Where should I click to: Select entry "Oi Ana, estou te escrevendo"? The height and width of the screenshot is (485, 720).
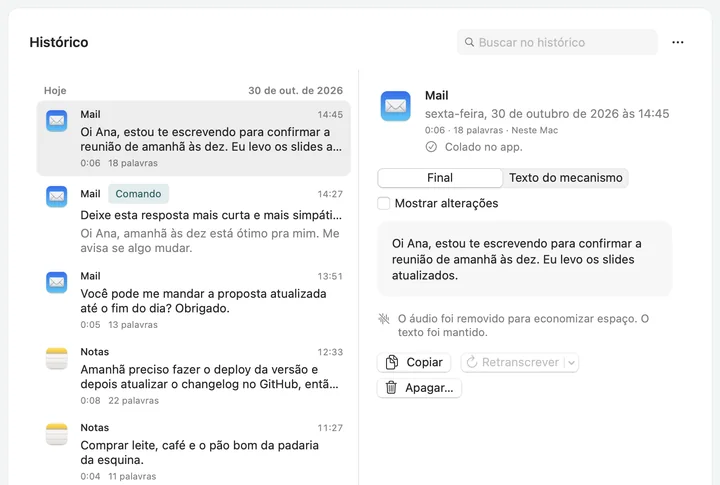pos(193,138)
